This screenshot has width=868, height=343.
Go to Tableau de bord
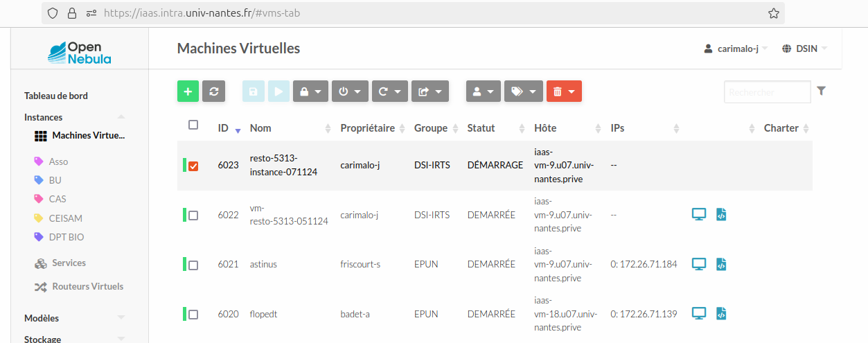pos(56,96)
